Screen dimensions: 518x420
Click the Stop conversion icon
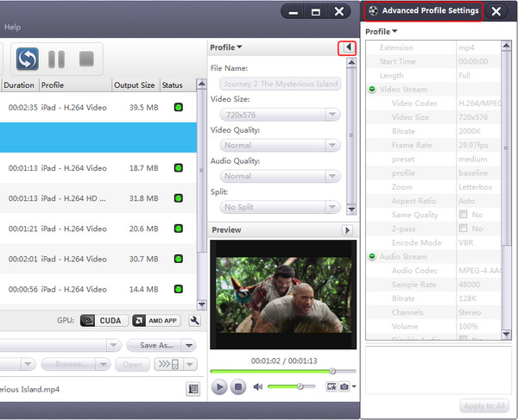click(x=85, y=60)
